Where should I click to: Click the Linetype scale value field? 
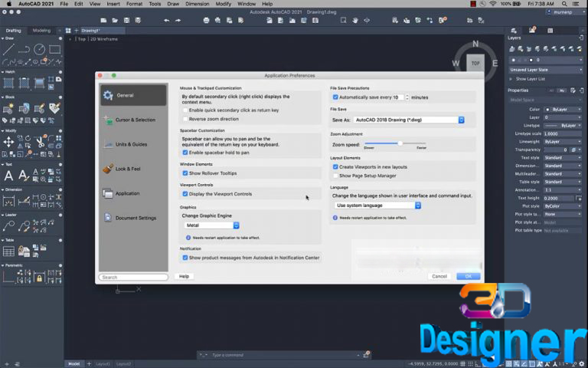562,133
